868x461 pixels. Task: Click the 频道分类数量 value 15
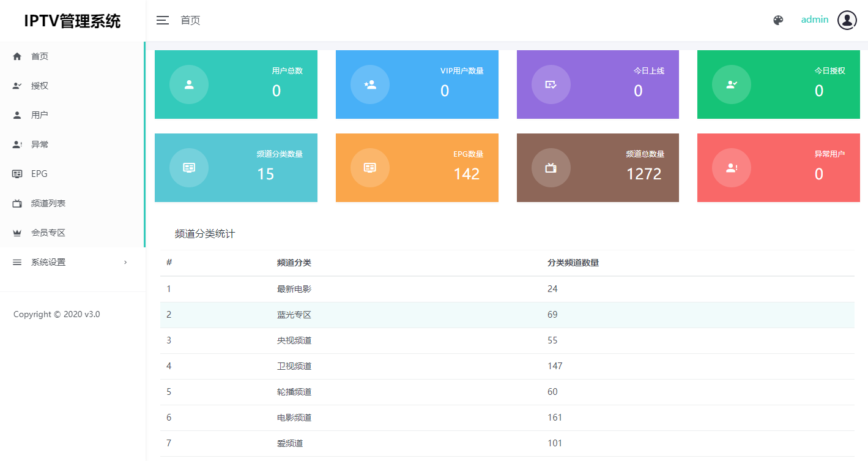point(265,174)
